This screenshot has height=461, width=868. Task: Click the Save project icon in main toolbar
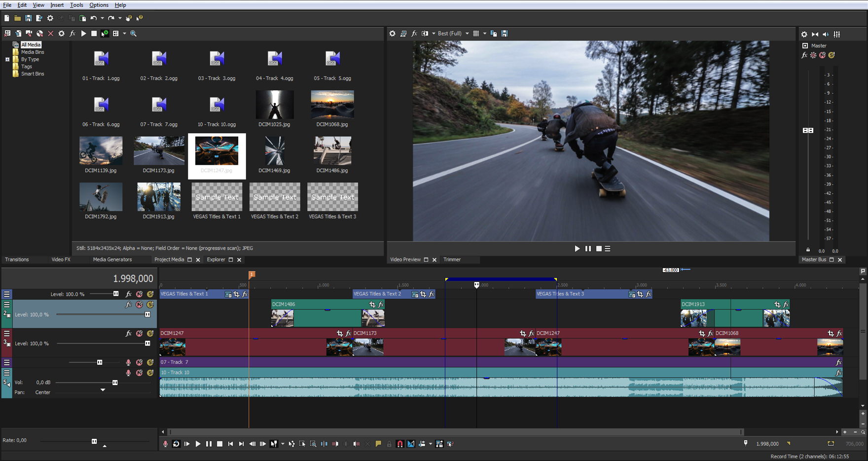pos(28,18)
